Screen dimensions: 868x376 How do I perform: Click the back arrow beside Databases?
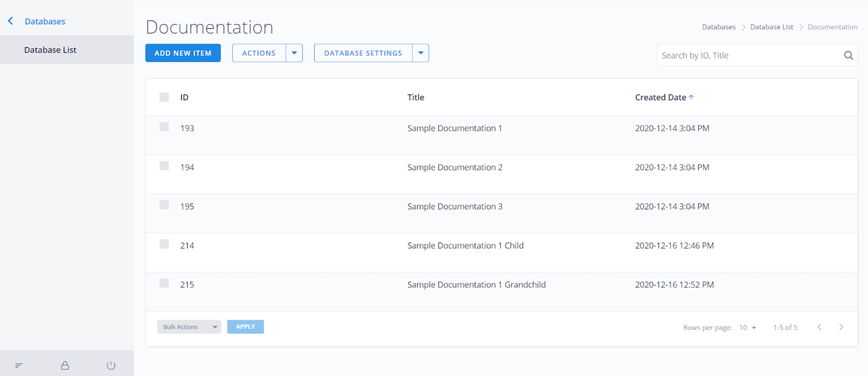coord(10,21)
